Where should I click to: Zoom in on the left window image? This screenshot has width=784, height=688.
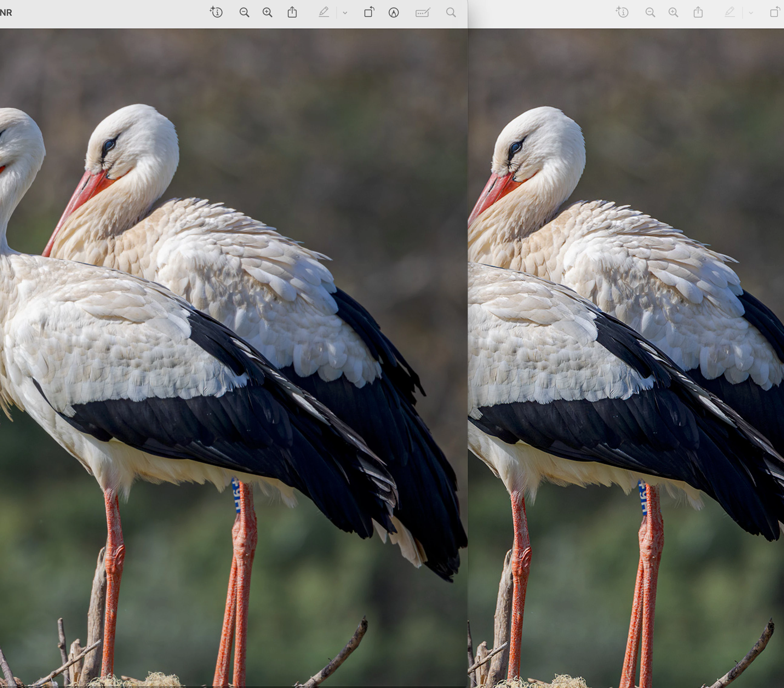click(267, 13)
